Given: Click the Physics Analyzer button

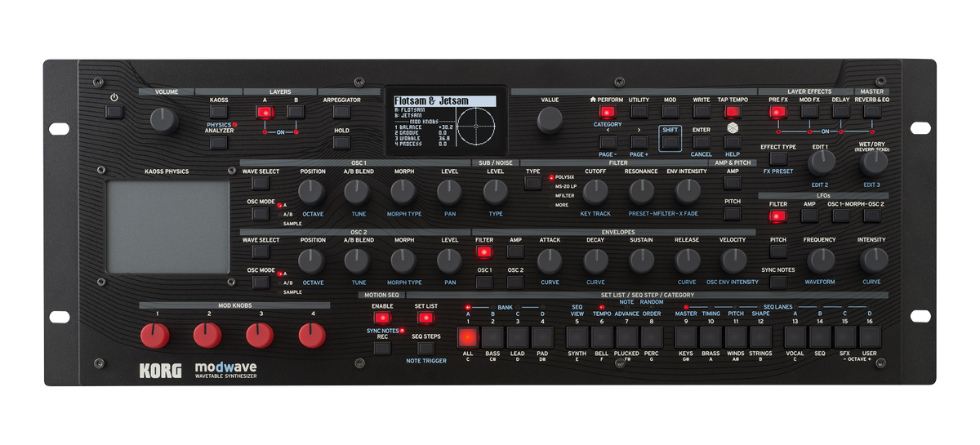Looking at the screenshot, I should click(218, 143).
